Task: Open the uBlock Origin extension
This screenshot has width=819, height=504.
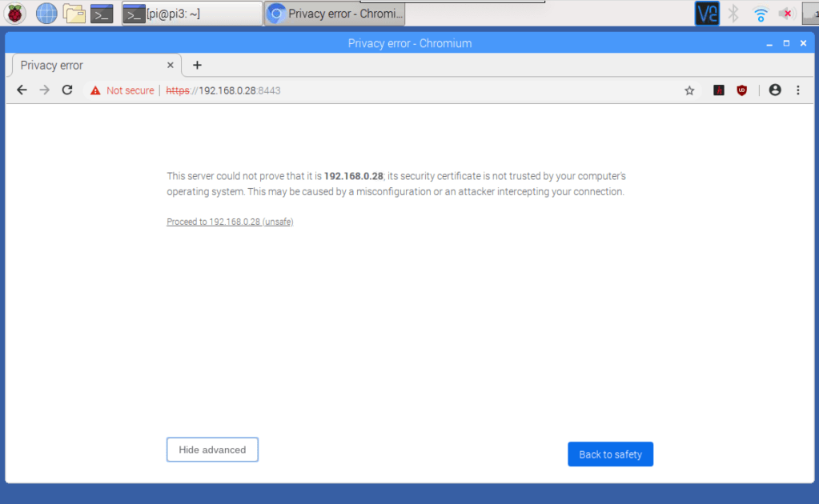Action: point(741,90)
